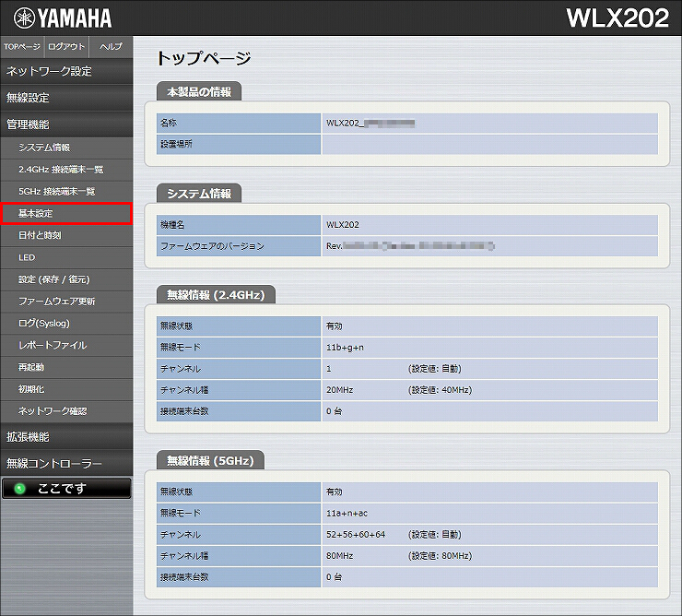The height and width of the screenshot is (616, 682).
Task: Expand the 無線コントローラー menu section
Action: click(x=66, y=463)
